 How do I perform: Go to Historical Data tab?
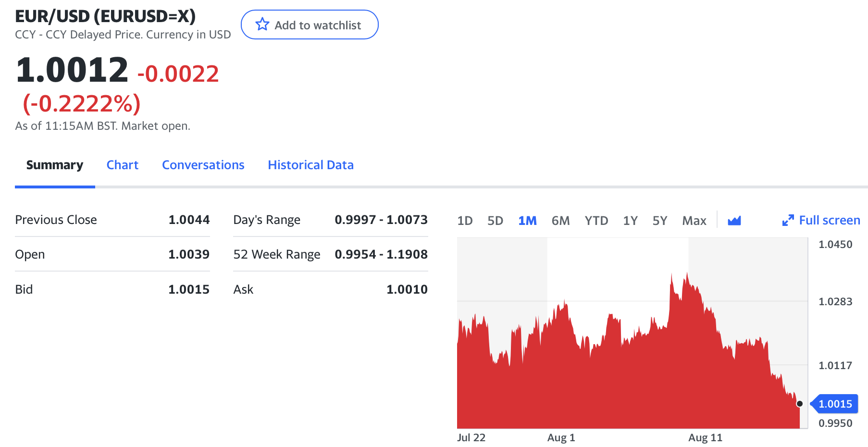(311, 165)
